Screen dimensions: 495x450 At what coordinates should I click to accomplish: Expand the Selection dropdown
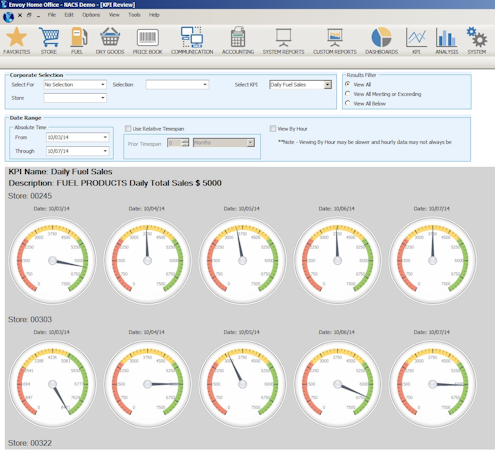[x=205, y=85]
